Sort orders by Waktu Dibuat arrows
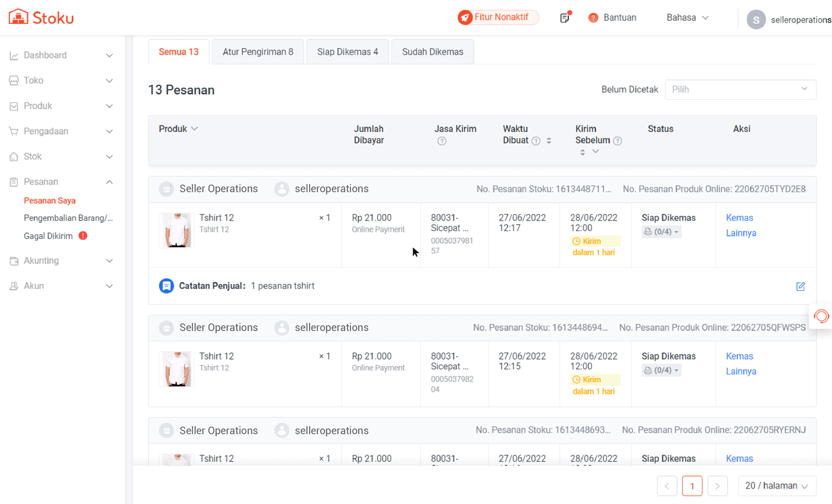The image size is (832, 504). (549, 141)
